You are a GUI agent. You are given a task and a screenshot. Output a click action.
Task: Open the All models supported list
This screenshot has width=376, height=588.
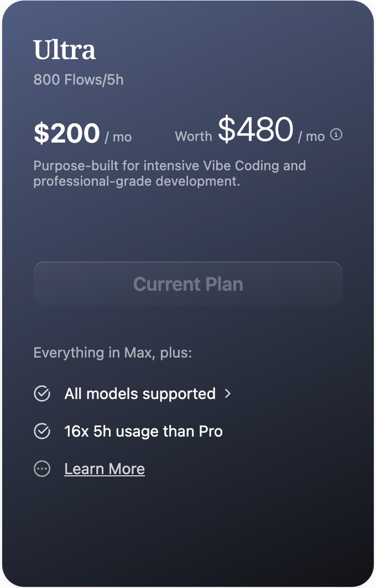coord(139,393)
